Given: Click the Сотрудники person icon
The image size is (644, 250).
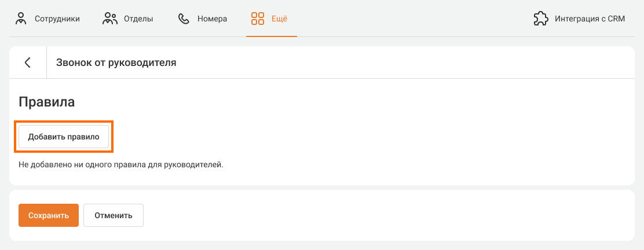Looking at the screenshot, I should click(21, 19).
